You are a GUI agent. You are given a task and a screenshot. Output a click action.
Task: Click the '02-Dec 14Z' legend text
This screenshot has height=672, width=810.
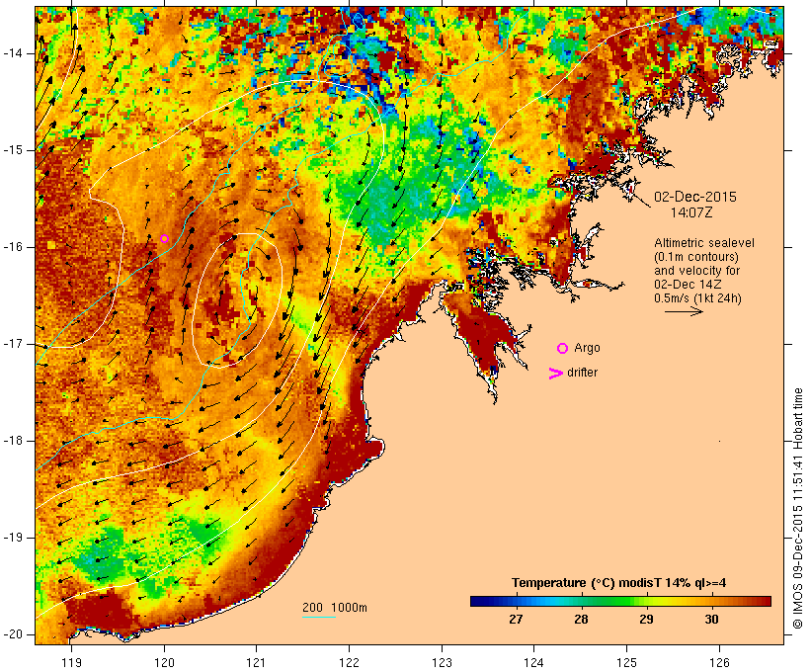[x=688, y=285]
